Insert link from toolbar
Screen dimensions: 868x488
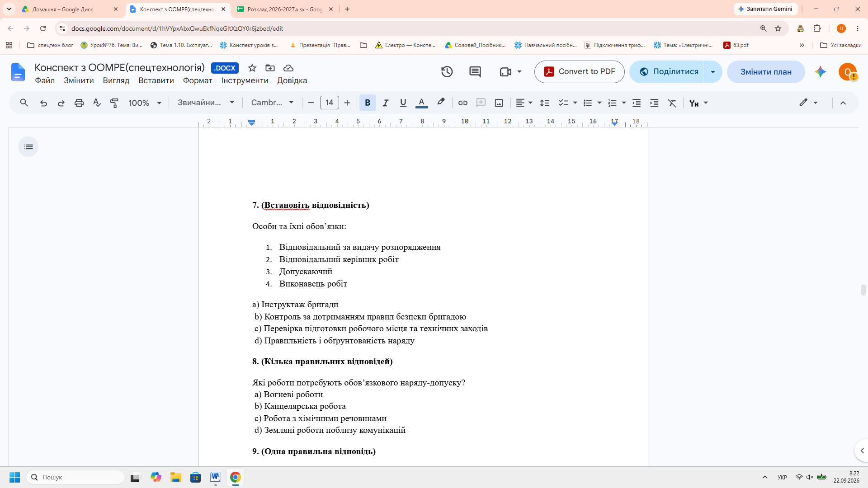tap(462, 103)
